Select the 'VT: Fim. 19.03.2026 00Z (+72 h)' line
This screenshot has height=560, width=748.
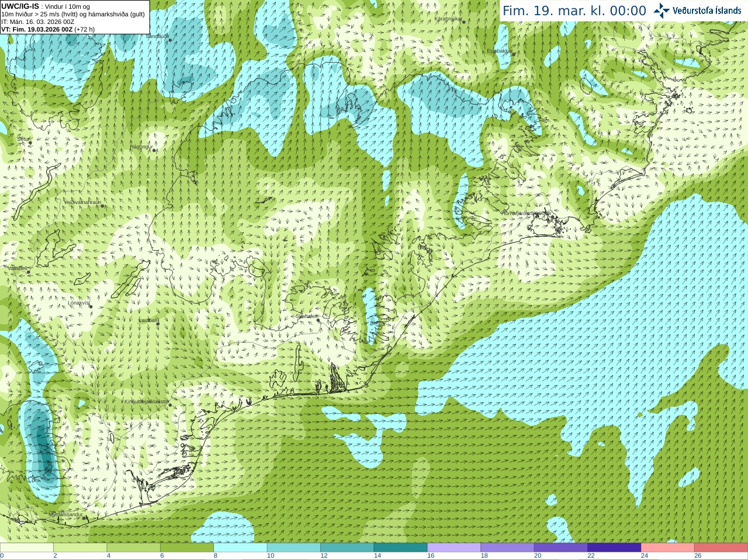48,29
